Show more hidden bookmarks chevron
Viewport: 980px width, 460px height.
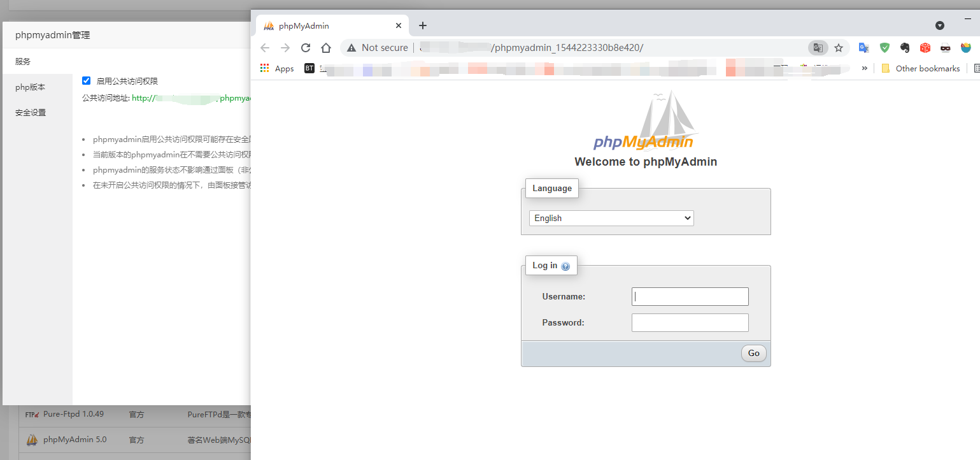click(x=864, y=68)
